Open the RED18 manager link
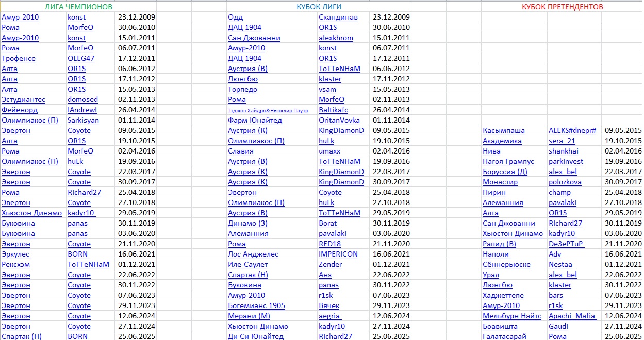Image resolution: width=644 pixels, height=340 pixels. coord(329,244)
